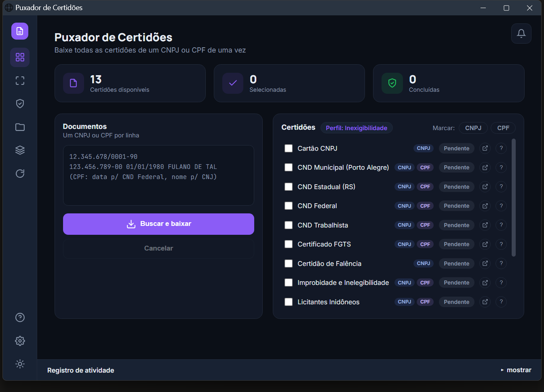Image resolution: width=544 pixels, height=392 pixels.
Task: Show help for Certidão de Falência
Action: [501, 263]
